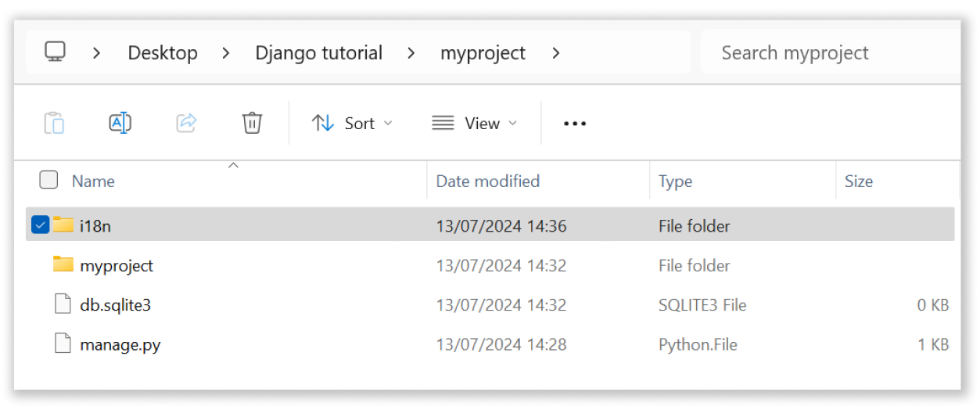Click the Delete trash can icon
Viewport: 980px width, 410px height.
[x=252, y=123]
